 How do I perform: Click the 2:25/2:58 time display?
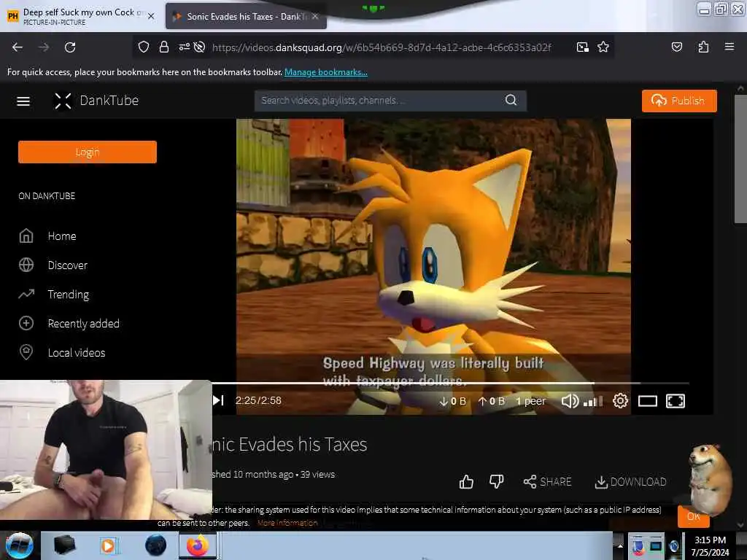[x=258, y=400]
